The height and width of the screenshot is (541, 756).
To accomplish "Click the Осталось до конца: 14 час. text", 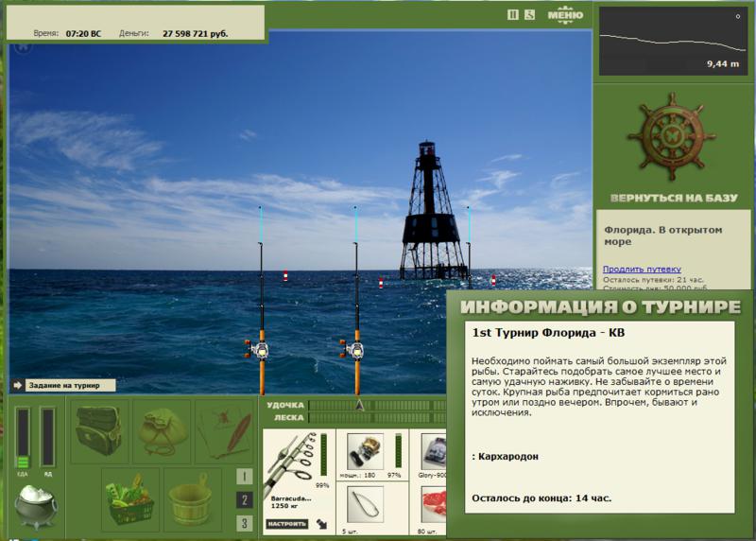I will (541, 498).
